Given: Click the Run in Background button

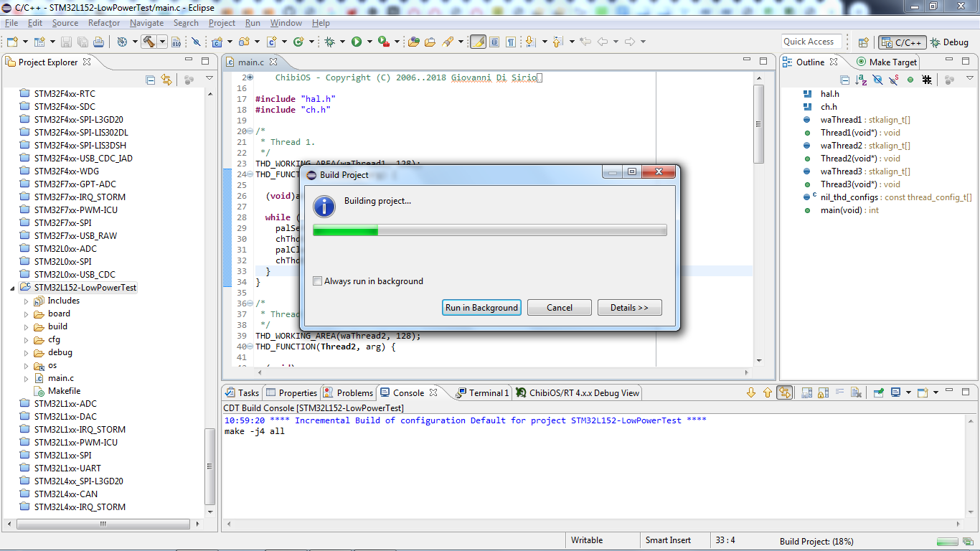Looking at the screenshot, I should pos(481,308).
